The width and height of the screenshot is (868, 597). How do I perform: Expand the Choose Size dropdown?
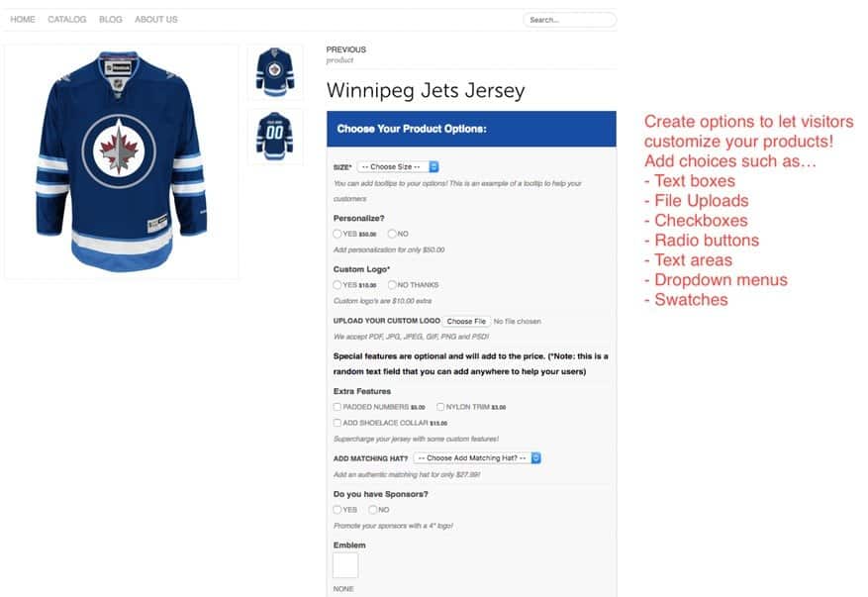point(398,167)
